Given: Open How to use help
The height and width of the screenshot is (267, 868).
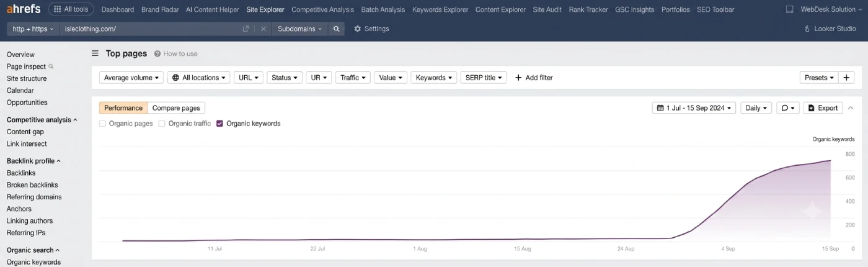Looking at the screenshot, I should [x=176, y=54].
